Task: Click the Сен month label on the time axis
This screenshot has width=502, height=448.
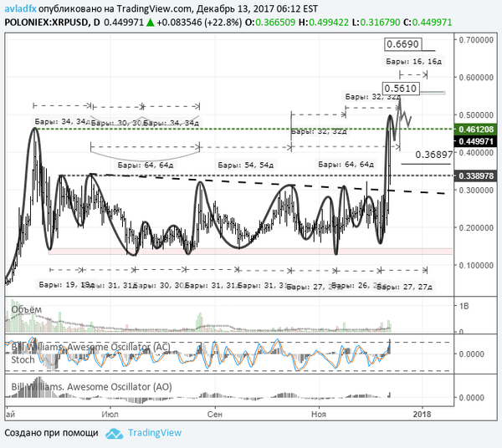Action: [x=214, y=415]
